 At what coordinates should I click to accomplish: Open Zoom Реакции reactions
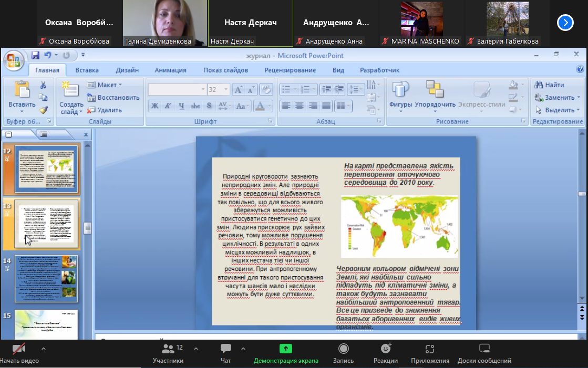[x=385, y=352]
